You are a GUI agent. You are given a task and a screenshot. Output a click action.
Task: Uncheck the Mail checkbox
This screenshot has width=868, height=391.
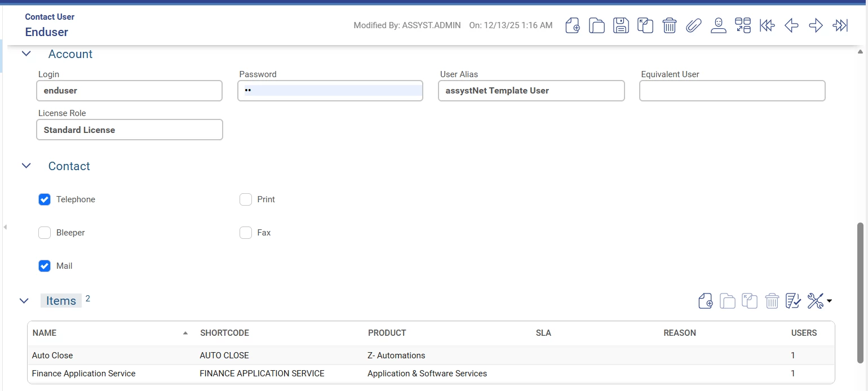45,266
